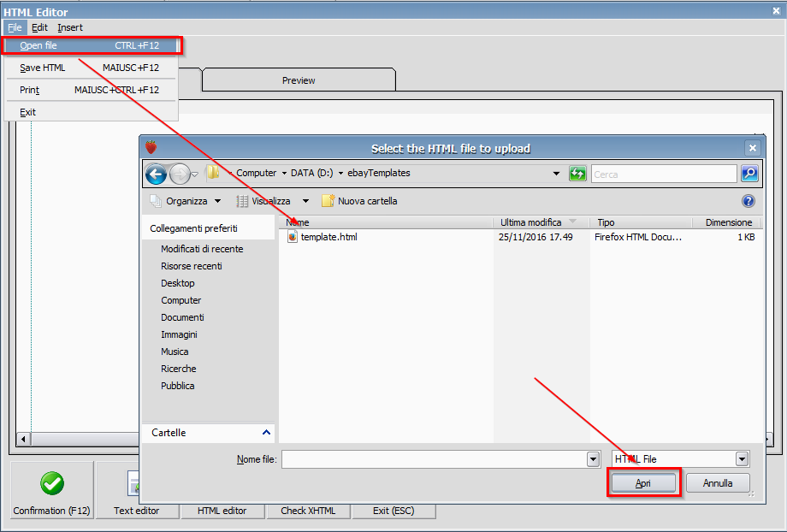Expand the Cartelle folders pane
The image size is (787, 532).
click(x=266, y=433)
